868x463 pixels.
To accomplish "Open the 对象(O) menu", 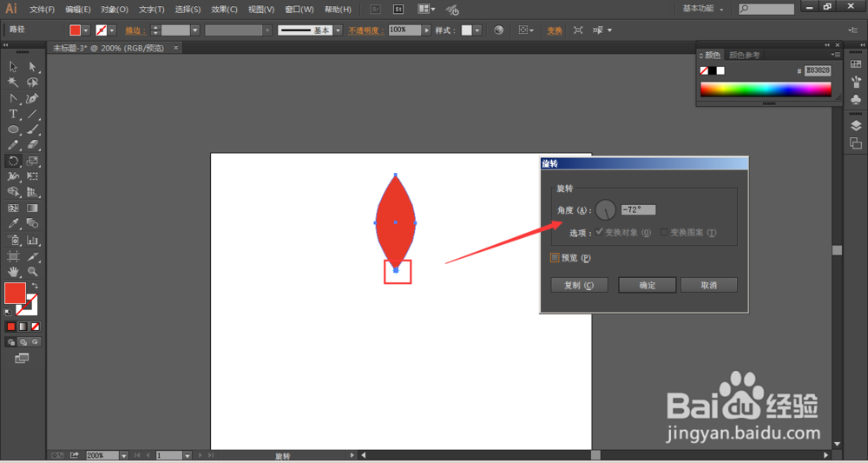I will pos(115,10).
